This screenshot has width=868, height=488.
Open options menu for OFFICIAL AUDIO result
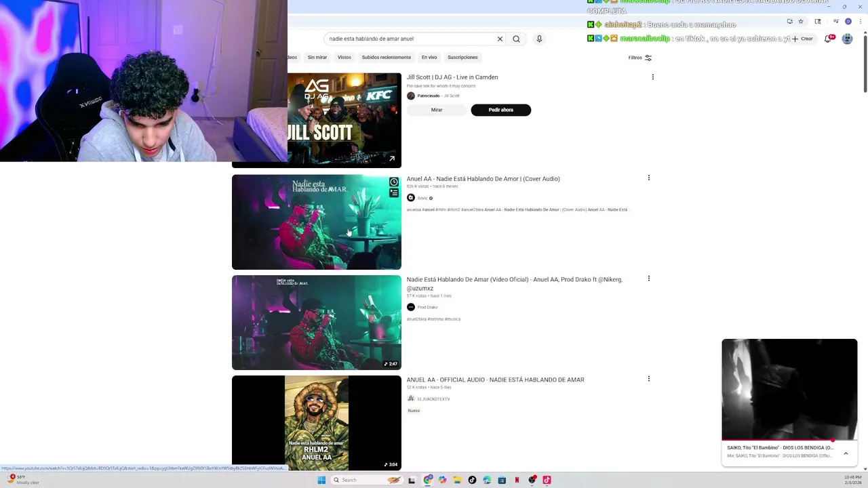(648, 378)
